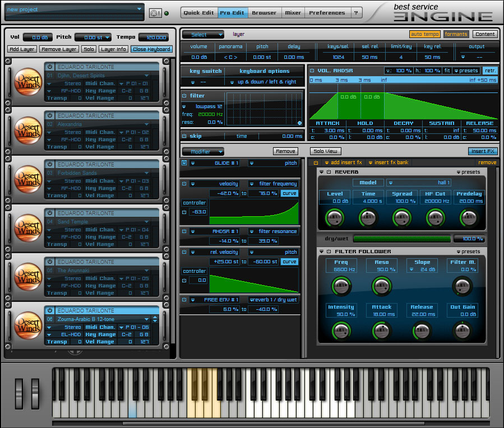Turn the Reverb Time knob

(368, 218)
